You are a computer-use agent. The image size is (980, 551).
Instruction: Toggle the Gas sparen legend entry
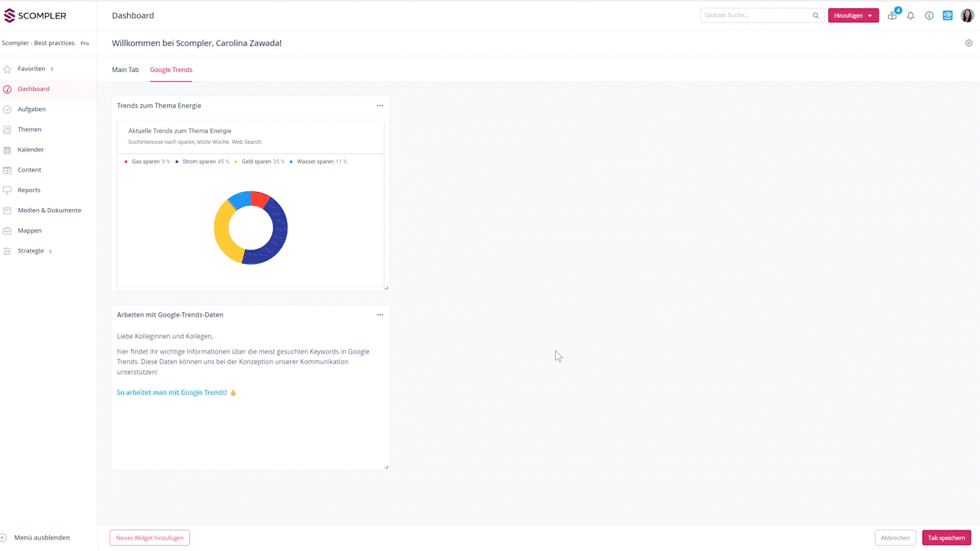pyautogui.click(x=145, y=161)
